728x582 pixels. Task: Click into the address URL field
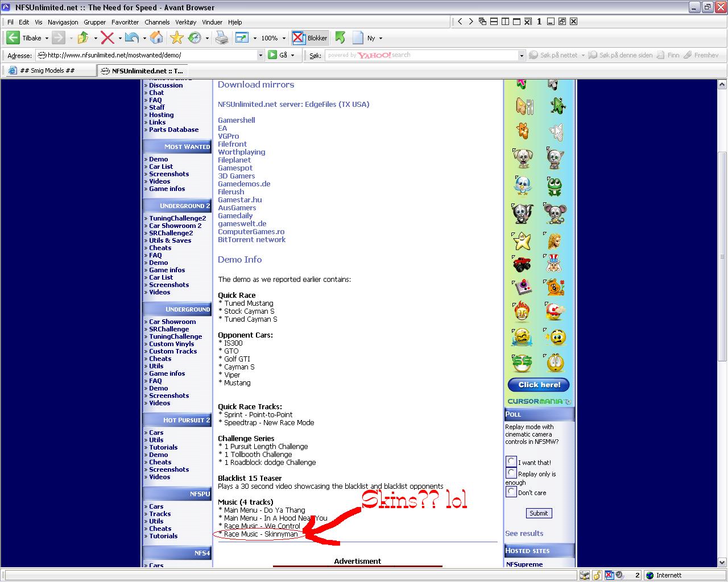[x=151, y=55]
